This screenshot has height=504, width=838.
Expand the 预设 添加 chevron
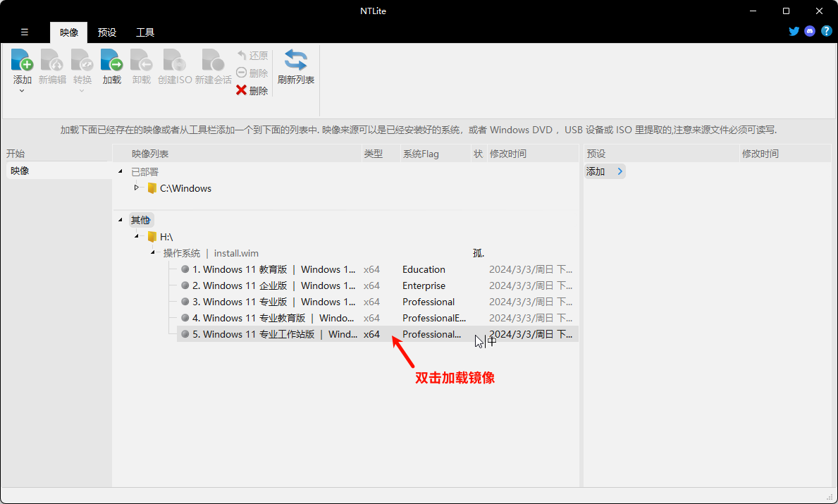620,171
